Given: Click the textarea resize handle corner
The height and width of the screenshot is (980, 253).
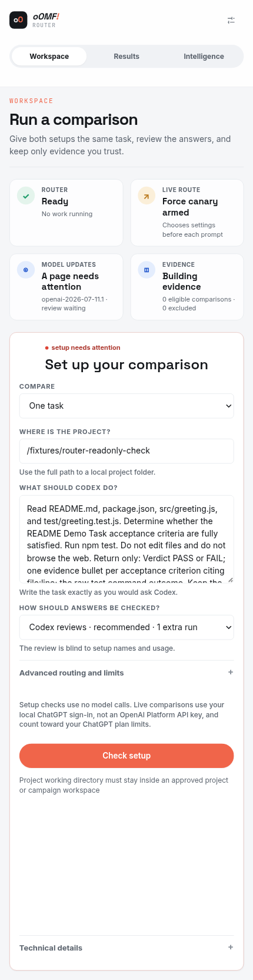Looking at the screenshot, I should pyautogui.click(x=231, y=580).
